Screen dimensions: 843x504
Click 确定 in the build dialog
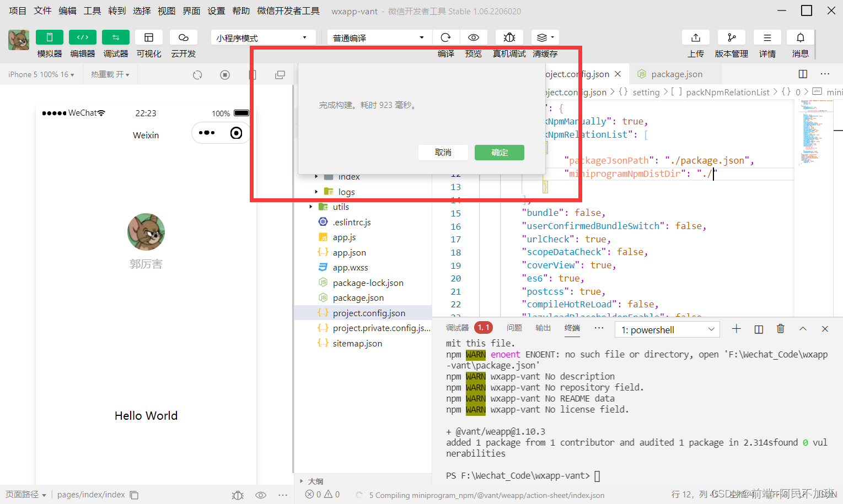(x=500, y=153)
